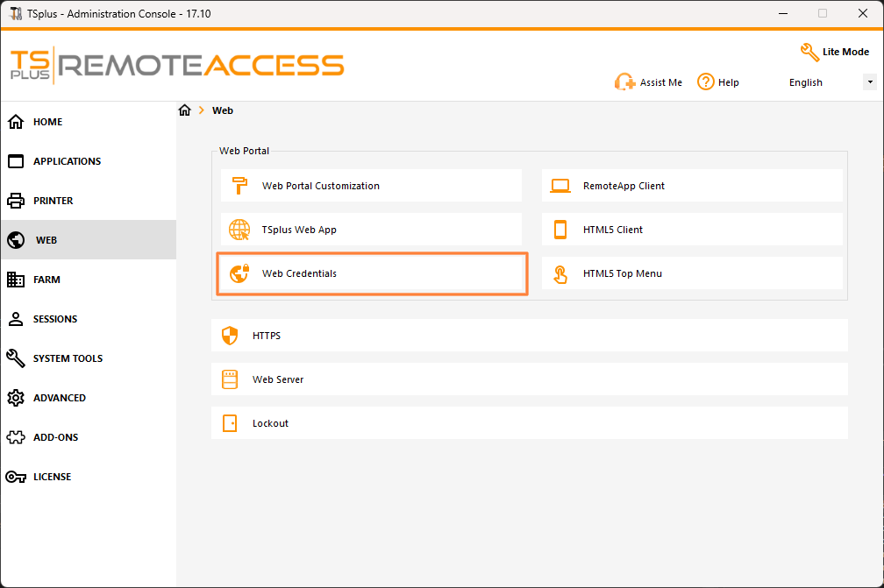Click the Lockout tile icon

click(229, 422)
